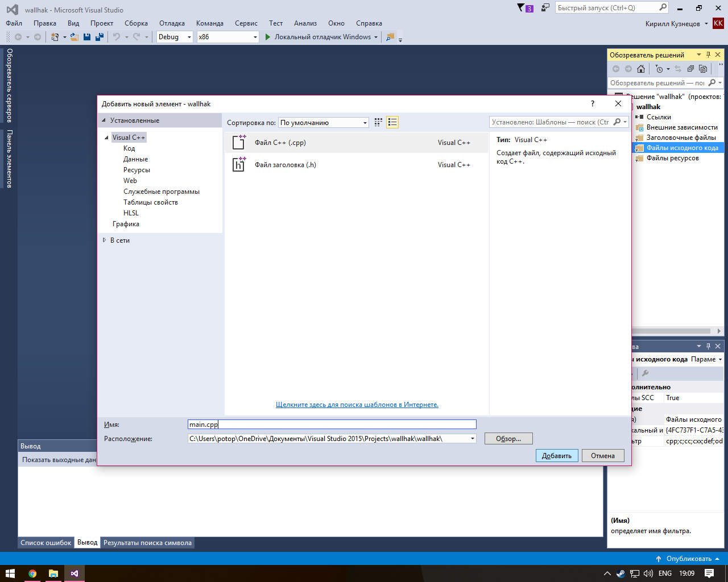Collapse the 'Установленные' section
The height and width of the screenshot is (582, 728).
pos(104,120)
